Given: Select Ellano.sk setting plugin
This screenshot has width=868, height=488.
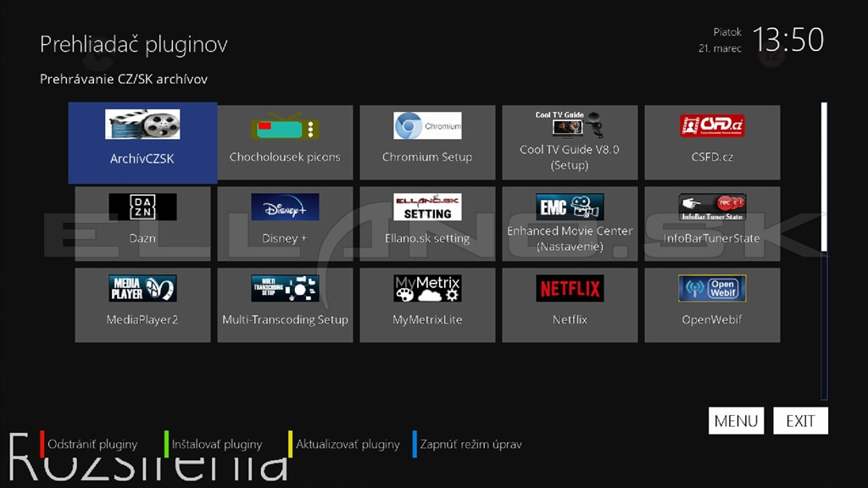Looking at the screenshot, I should point(427,224).
